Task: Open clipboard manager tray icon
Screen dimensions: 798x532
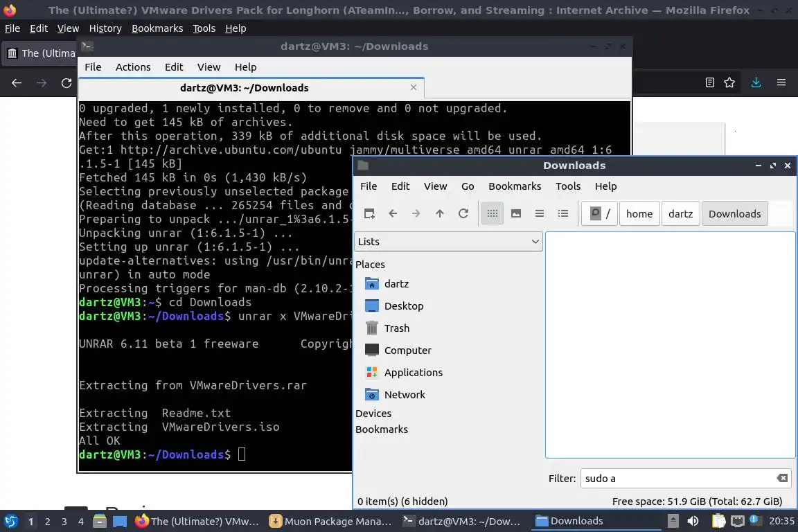Action: pos(718,522)
